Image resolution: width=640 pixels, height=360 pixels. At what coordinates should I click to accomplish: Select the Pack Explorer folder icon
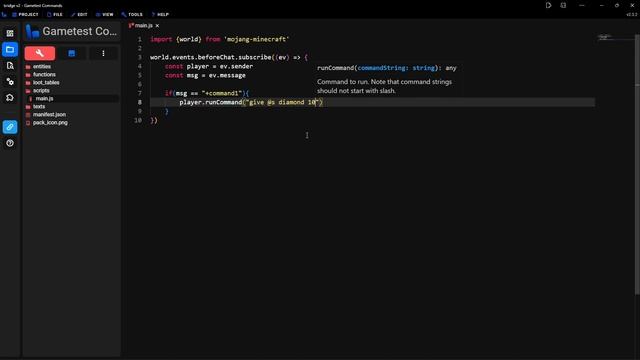tap(10, 49)
